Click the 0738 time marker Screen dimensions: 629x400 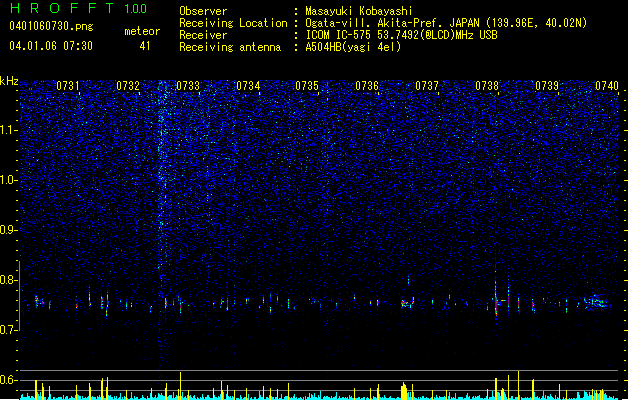(487, 86)
